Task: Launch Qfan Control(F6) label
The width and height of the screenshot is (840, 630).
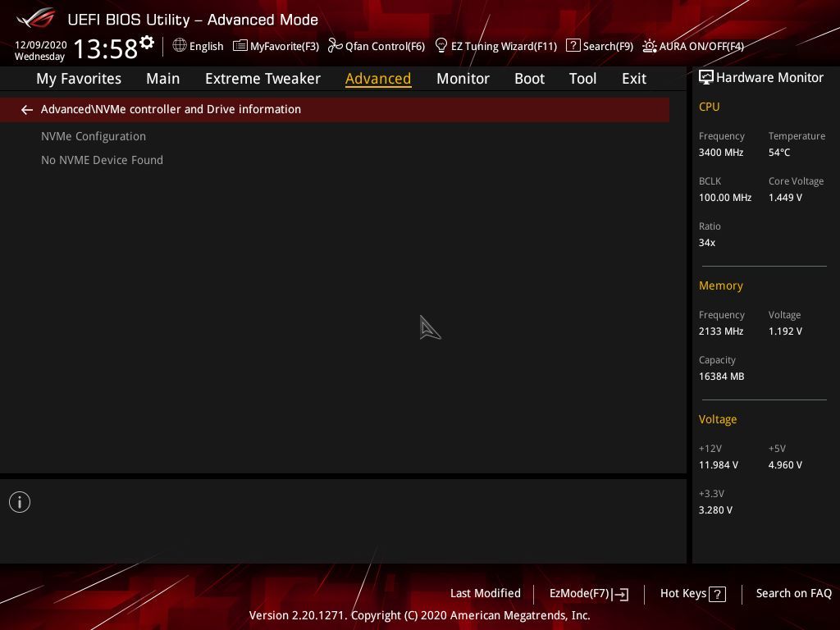Action: pos(386,47)
